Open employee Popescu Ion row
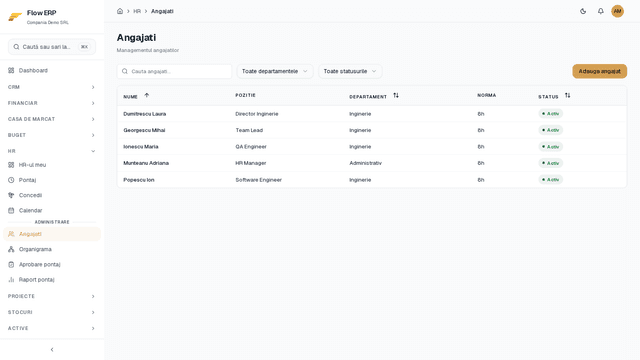This screenshot has height=360, width=640. [371, 180]
